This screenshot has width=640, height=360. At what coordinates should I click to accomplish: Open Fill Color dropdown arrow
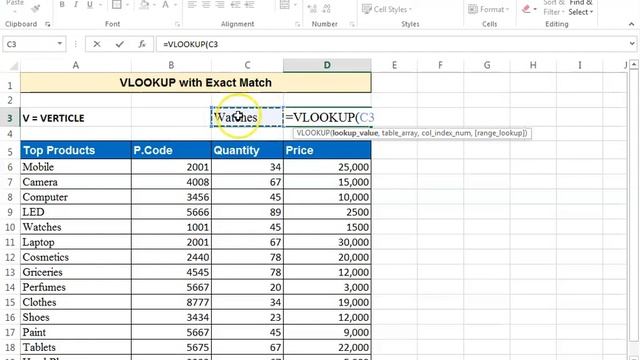click(154, 5)
